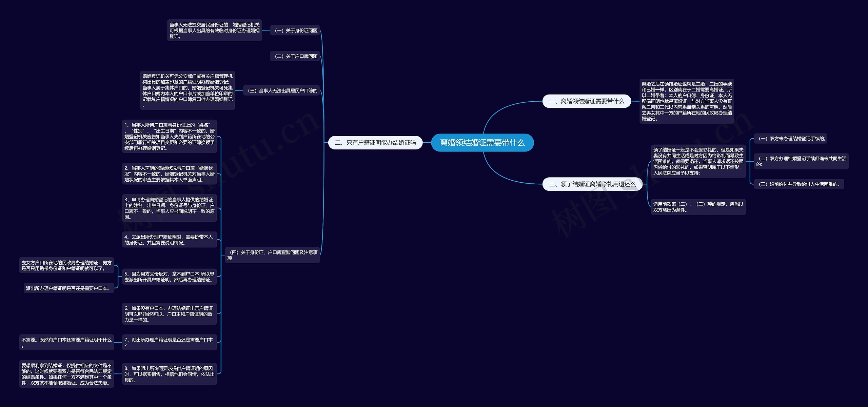
Task: Select item 2、当事人声明的婚姻状况与户口簿
Action: pos(170,174)
